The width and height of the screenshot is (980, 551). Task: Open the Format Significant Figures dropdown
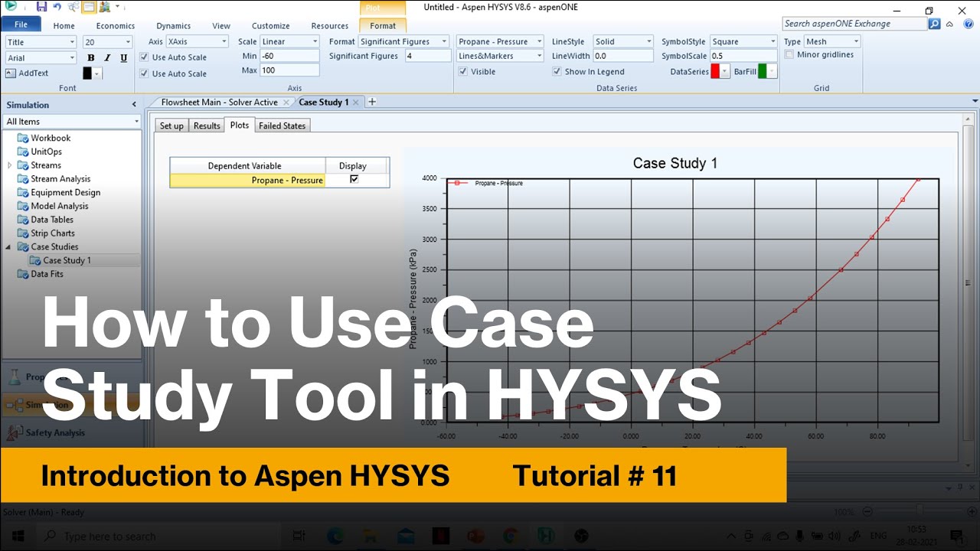pos(445,42)
